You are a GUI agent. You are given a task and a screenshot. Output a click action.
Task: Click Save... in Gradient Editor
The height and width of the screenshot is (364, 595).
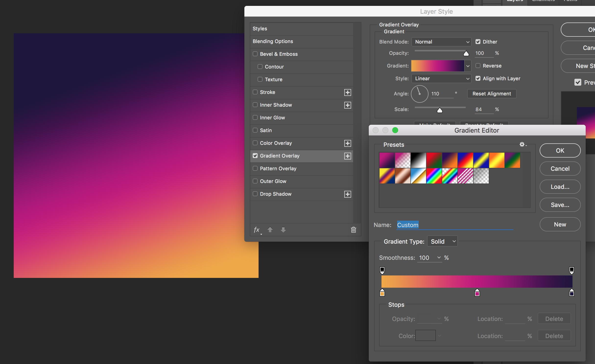pos(560,205)
